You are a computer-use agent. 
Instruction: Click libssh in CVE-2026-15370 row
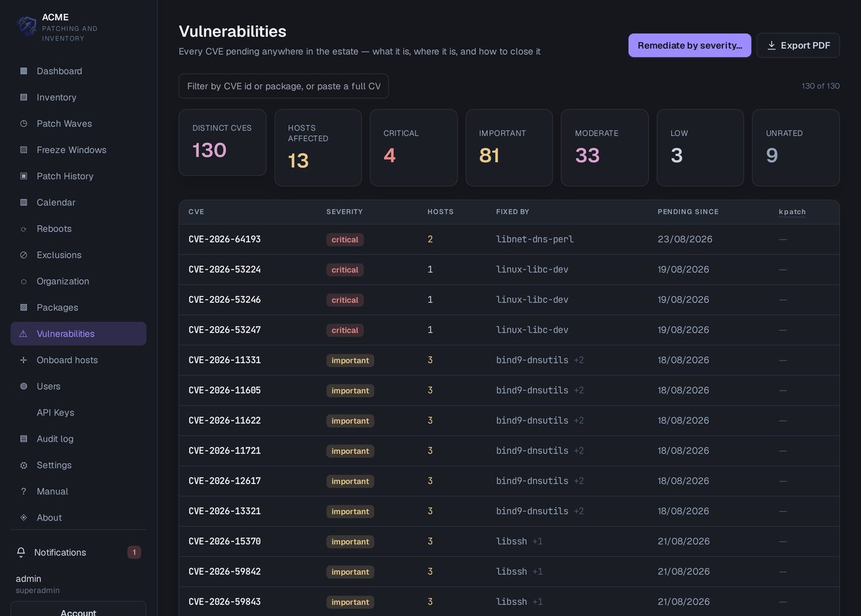[512, 541]
